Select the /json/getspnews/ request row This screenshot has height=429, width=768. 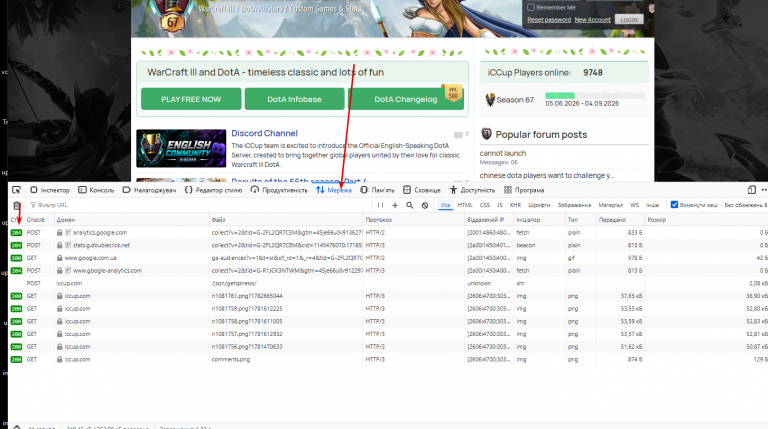pos(388,284)
